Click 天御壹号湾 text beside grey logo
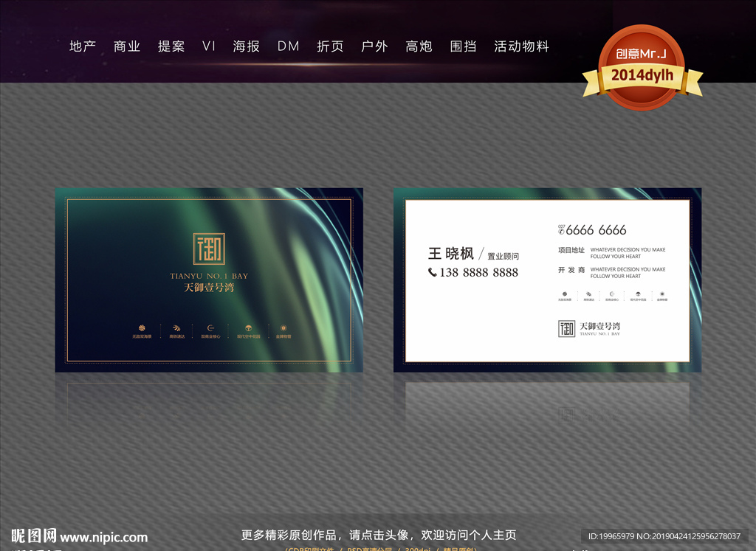 (599, 326)
